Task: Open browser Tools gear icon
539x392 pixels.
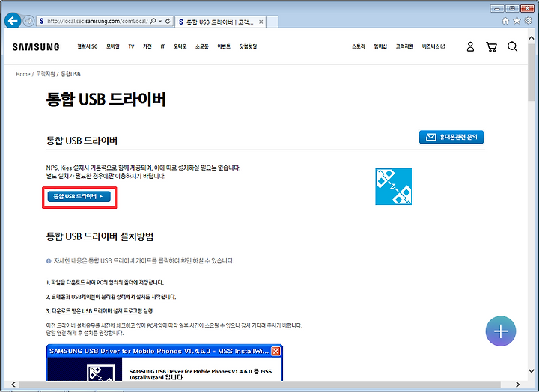Action: (x=528, y=21)
